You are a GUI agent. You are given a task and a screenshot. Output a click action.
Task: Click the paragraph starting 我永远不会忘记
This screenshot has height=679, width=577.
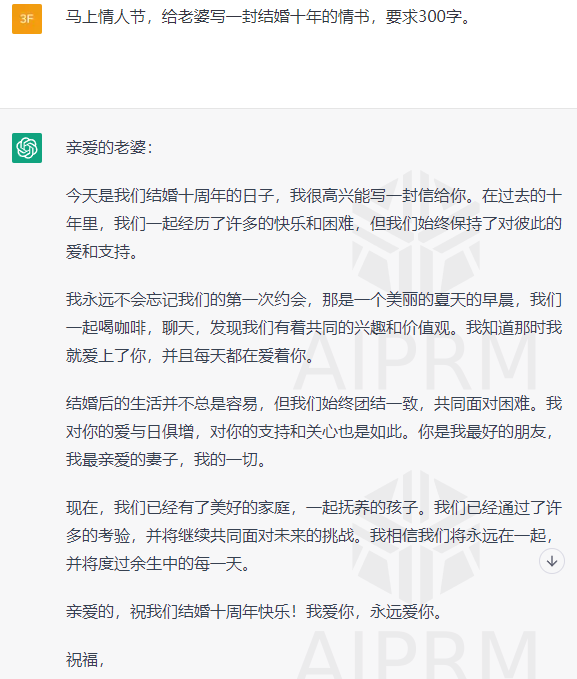coord(314,328)
